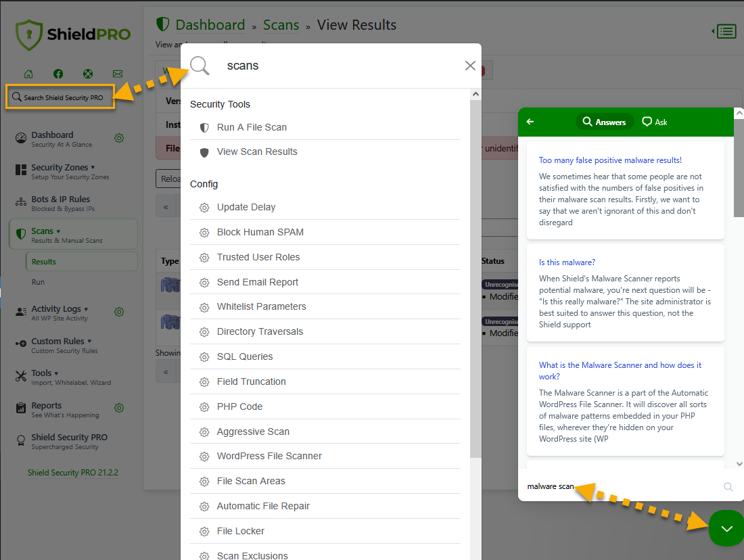Click the shield icon beside View Scan Results
The width and height of the screenshot is (744, 560).
204,152
